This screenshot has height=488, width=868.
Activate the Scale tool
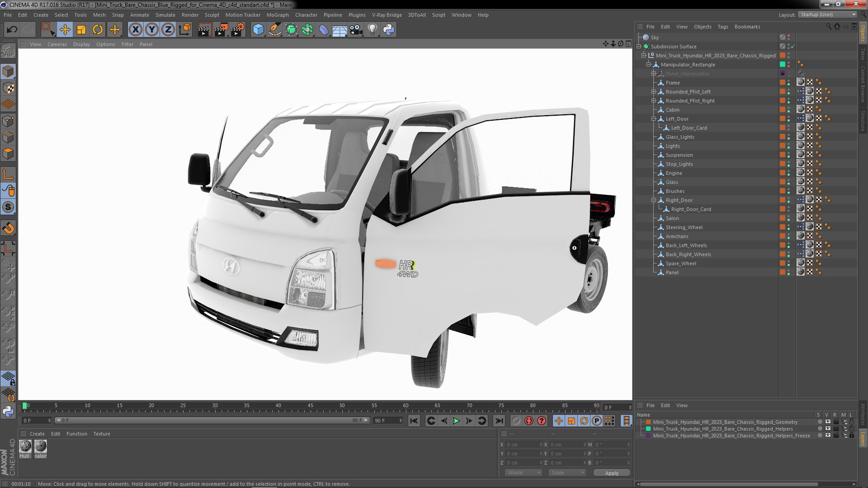tap(81, 30)
